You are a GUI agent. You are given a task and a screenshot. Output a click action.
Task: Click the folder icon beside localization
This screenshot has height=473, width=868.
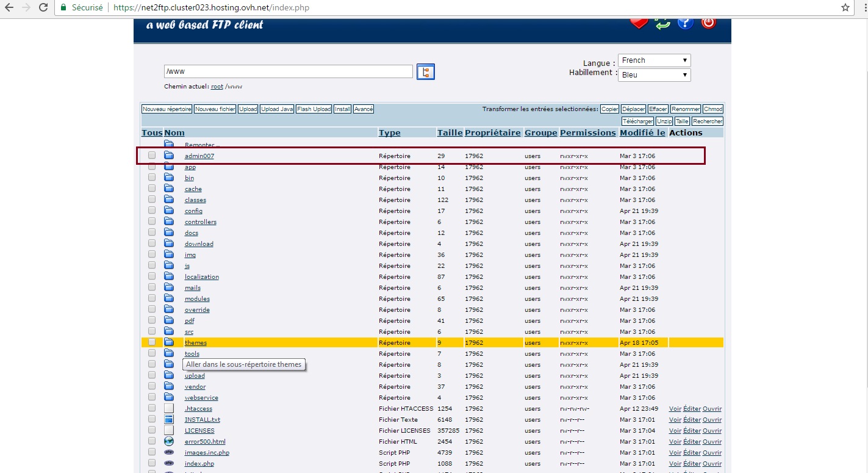169,276
